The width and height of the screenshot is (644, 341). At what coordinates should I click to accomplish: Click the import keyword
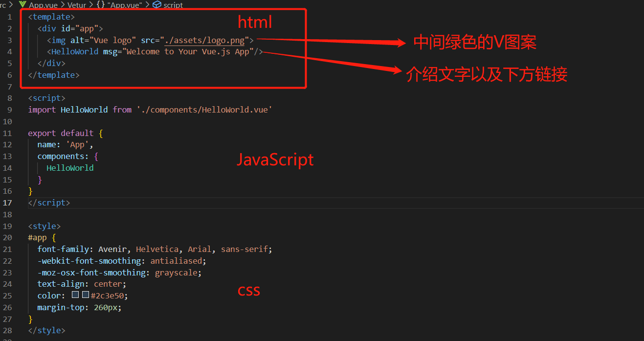point(42,110)
